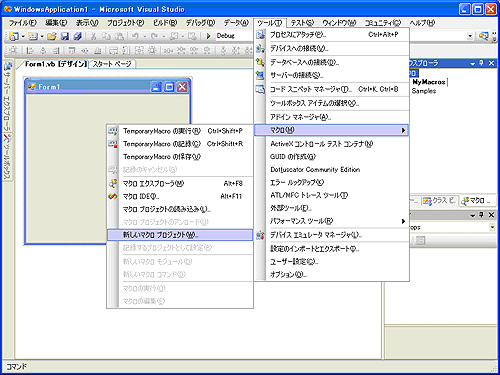500x375 pixels.
Task: Select マクロ プロジェクトの読み込み entry
Action: click(x=180, y=209)
